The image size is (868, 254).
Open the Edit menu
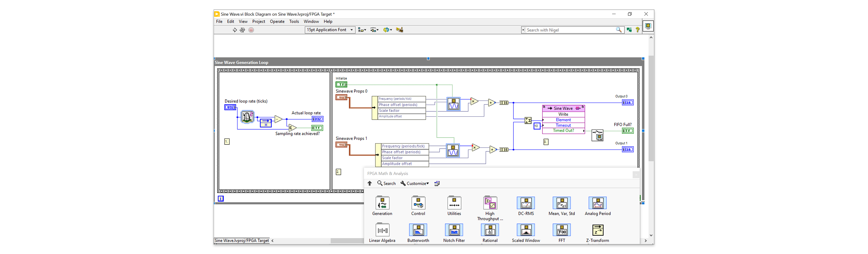(x=231, y=21)
